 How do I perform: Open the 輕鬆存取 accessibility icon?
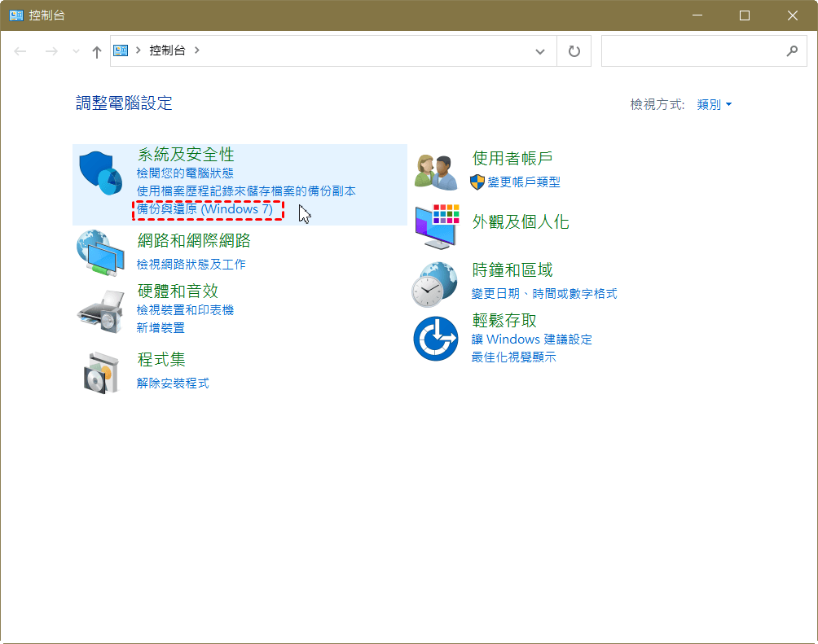tap(436, 338)
